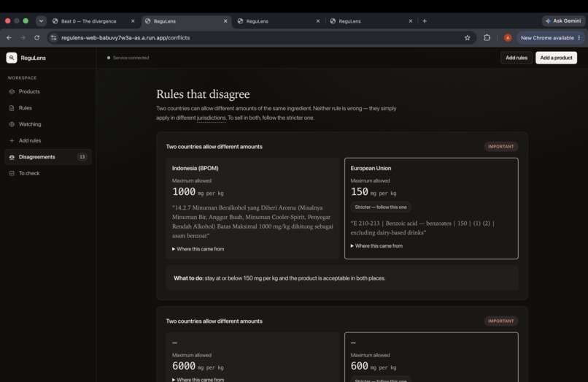Open the tab search dropdown arrow
The width and height of the screenshot is (588, 382).
[41, 21]
